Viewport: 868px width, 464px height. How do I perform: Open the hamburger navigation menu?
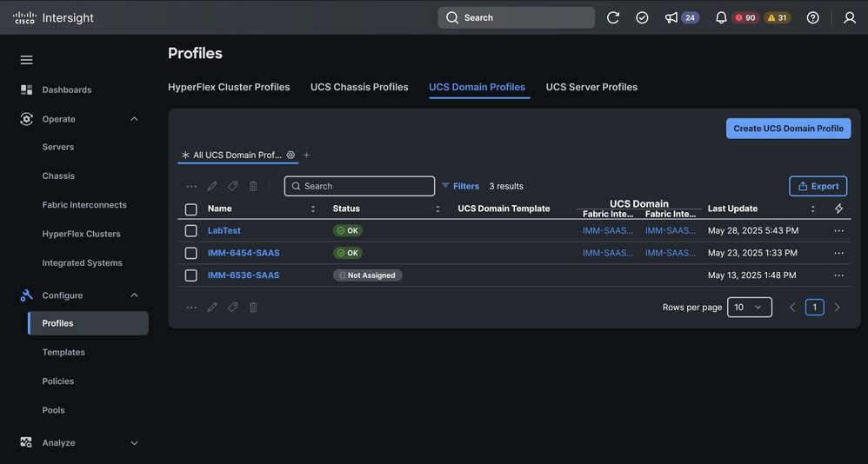(27, 60)
